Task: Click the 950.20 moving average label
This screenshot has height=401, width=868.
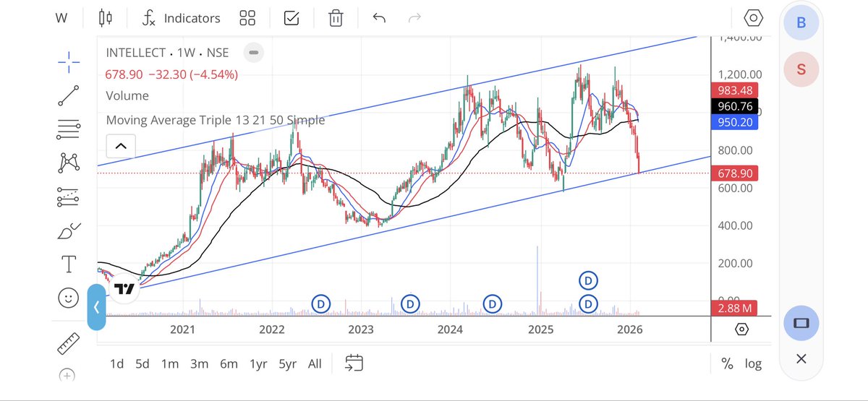Action: (736, 122)
